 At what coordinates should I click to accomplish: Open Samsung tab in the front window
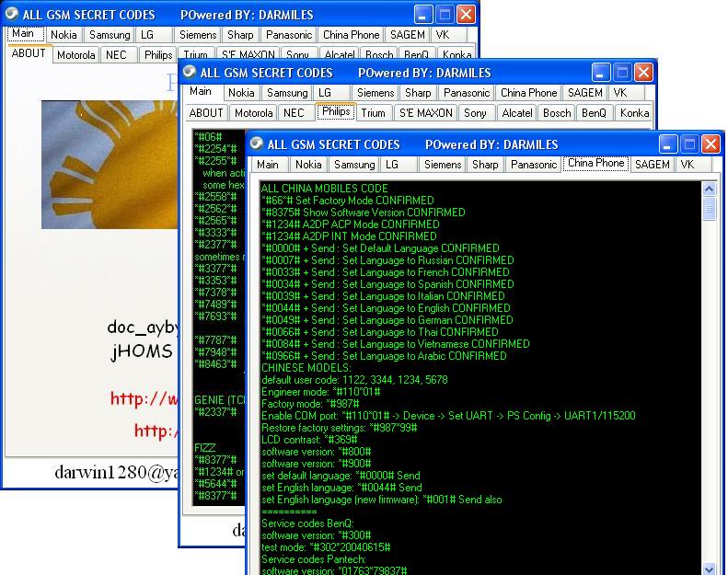354,165
